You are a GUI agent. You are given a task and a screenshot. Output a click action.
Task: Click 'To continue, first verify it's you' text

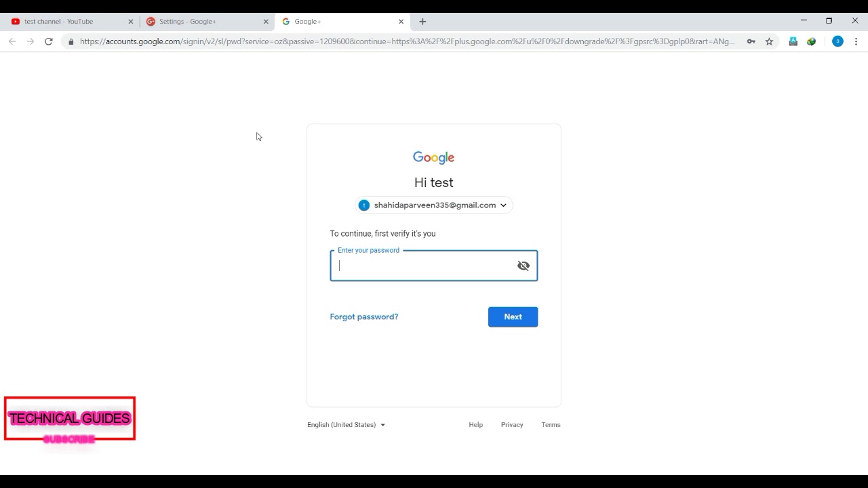(382, 234)
